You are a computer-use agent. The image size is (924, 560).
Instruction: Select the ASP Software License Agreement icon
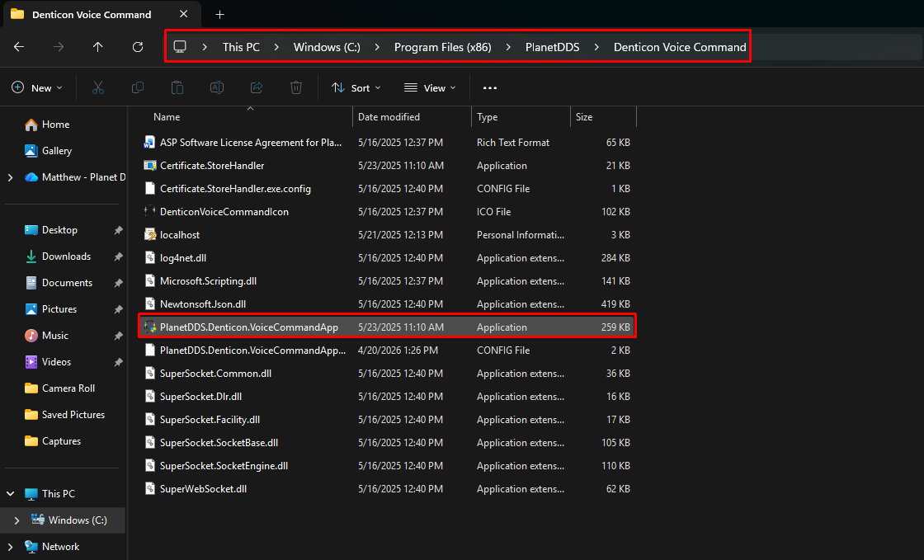[x=149, y=143]
